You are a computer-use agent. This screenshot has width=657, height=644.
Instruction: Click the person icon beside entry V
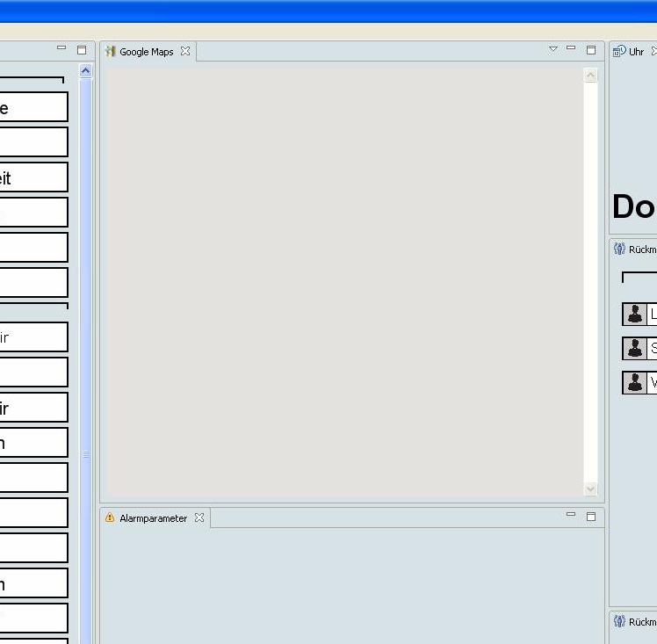point(634,383)
